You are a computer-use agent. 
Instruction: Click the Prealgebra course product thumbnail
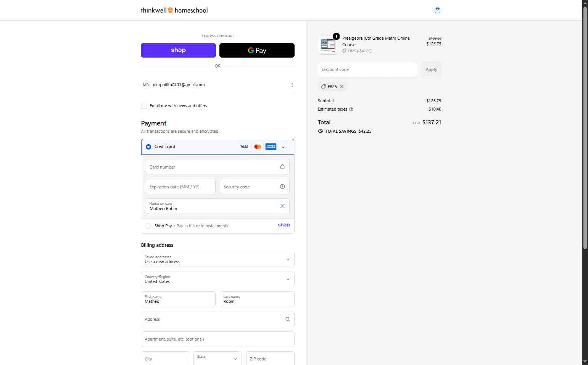coord(328,45)
